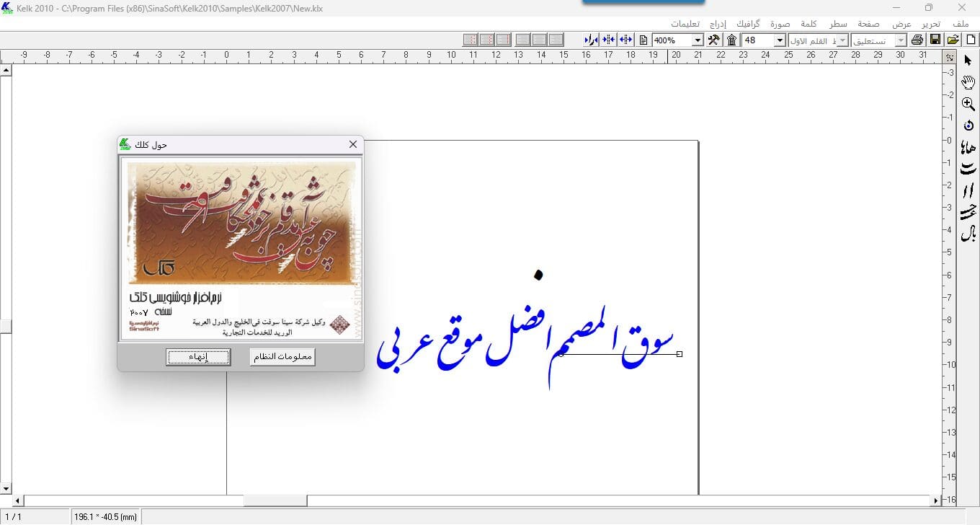This screenshot has height=525, width=980.
Task: Open the سطر menu
Action: tap(838, 24)
